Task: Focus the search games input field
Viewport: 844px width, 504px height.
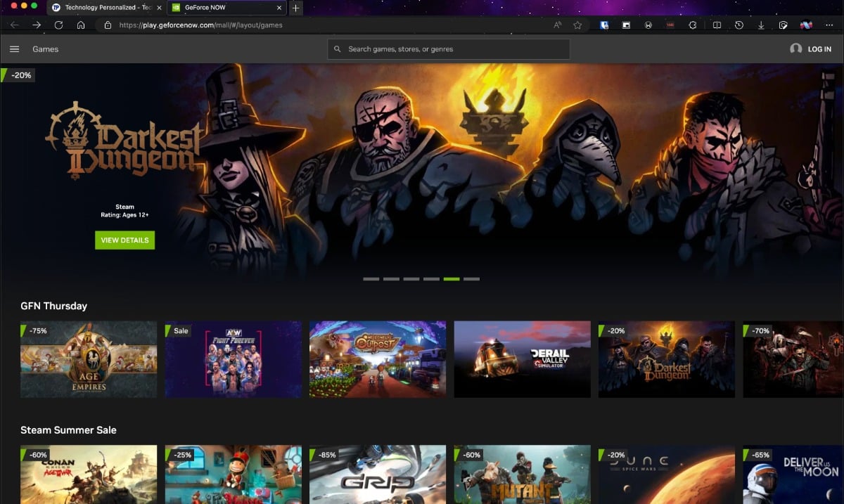Action: 449,49
